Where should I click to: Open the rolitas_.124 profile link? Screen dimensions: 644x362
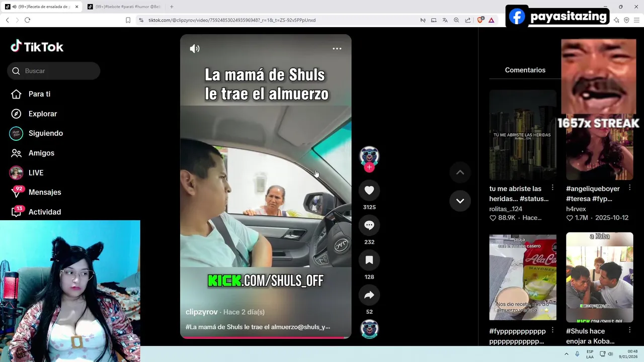tap(506, 209)
